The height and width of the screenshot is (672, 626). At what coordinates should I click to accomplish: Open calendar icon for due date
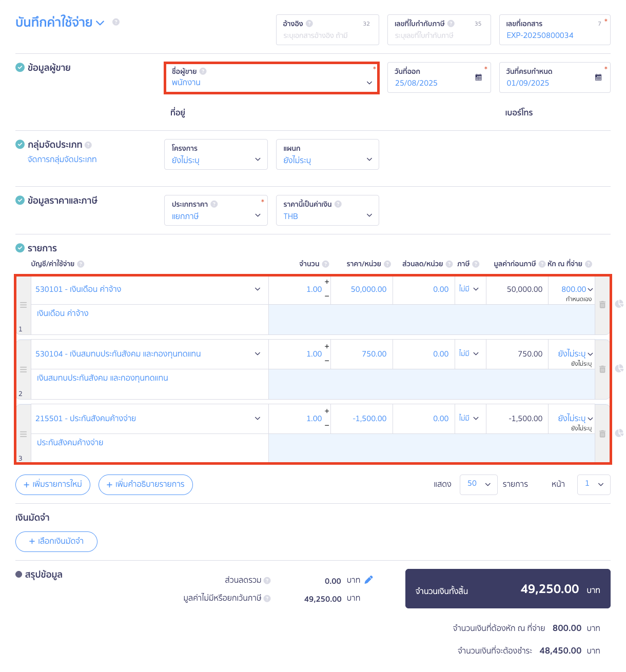tap(598, 77)
